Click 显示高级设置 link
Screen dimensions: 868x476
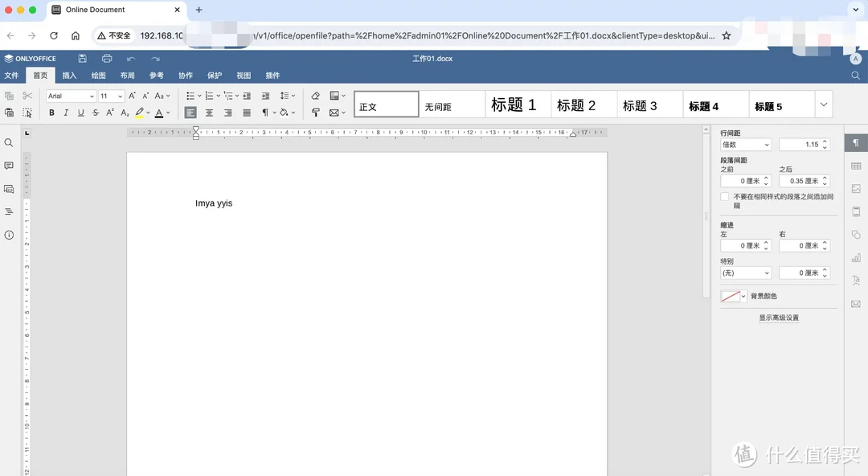[778, 318]
